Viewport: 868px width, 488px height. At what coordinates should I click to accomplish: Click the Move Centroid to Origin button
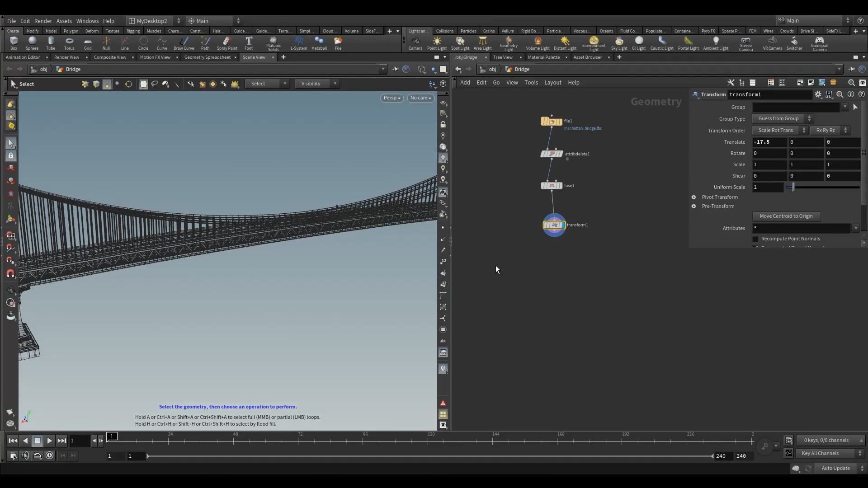pyautogui.click(x=787, y=216)
